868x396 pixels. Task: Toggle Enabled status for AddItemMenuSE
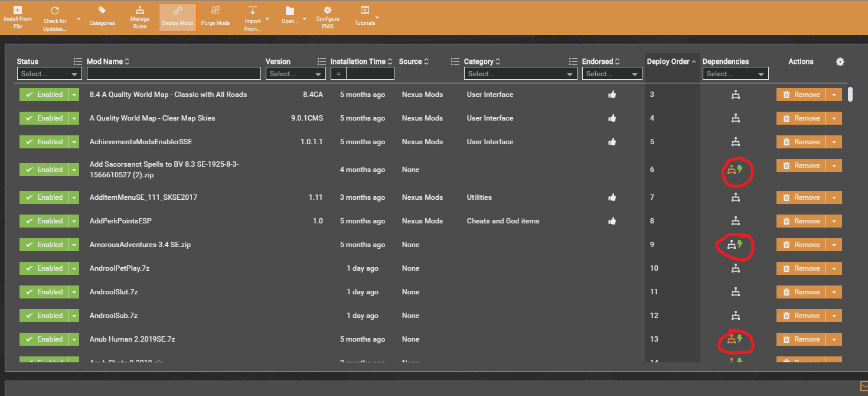click(44, 197)
